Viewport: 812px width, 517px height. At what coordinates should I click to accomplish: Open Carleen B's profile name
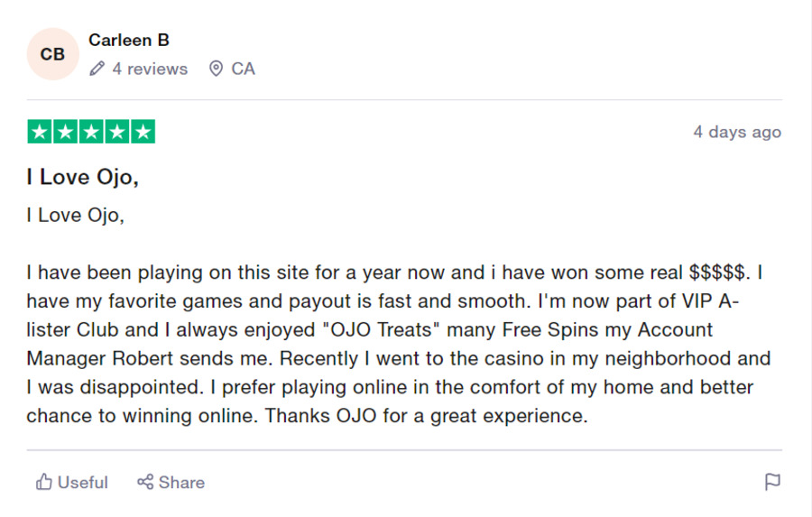pyautogui.click(x=129, y=40)
